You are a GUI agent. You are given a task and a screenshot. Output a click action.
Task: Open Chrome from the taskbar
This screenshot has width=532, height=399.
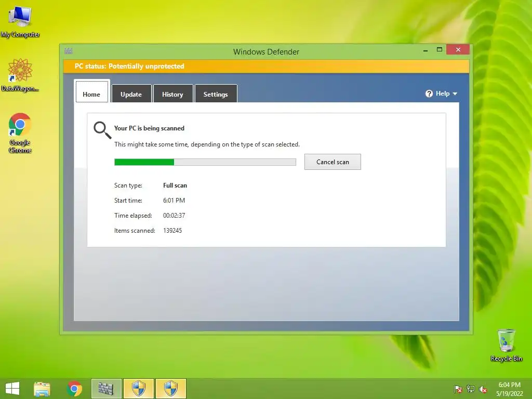[x=74, y=389]
